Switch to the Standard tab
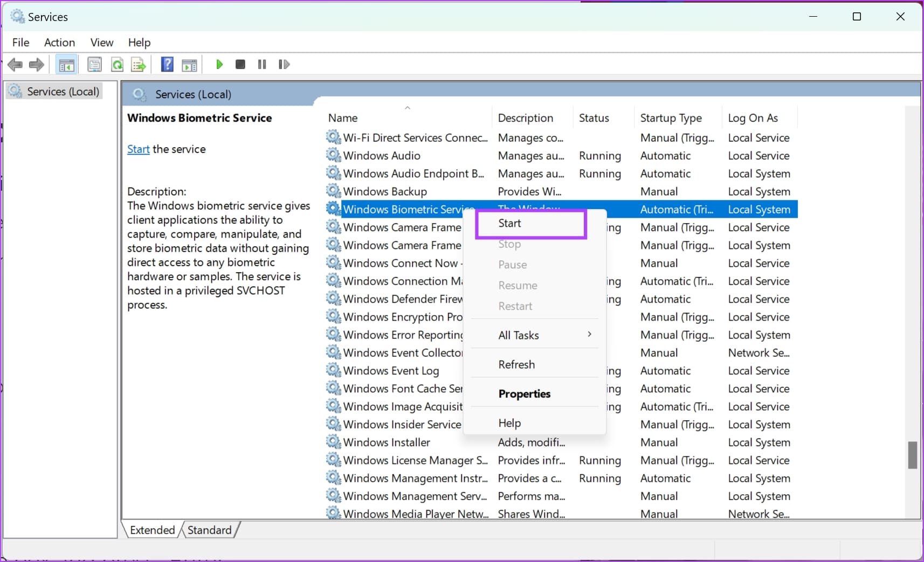Image resolution: width=924 pixels, height=562 pixels. pyautogui.click(x=210, y=530)
